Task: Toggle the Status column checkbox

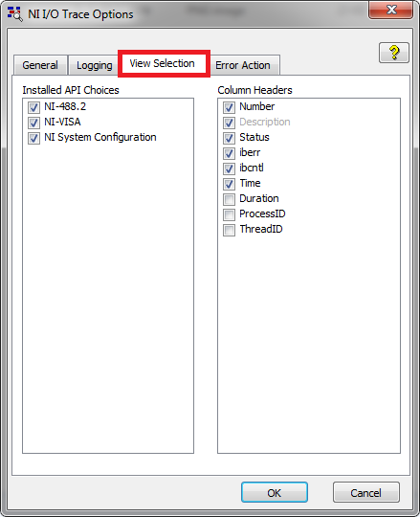Action: [229, 138]
